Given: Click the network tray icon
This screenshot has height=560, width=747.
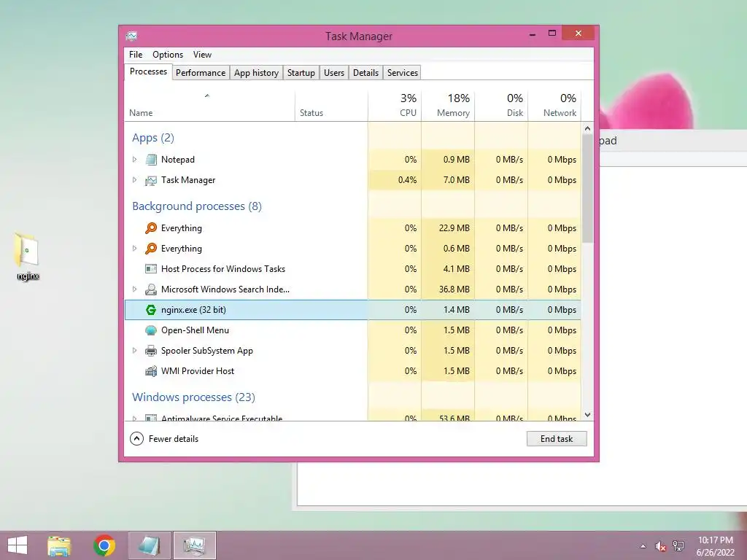Looking at the screenshot, I should click(x=678, y=546).
